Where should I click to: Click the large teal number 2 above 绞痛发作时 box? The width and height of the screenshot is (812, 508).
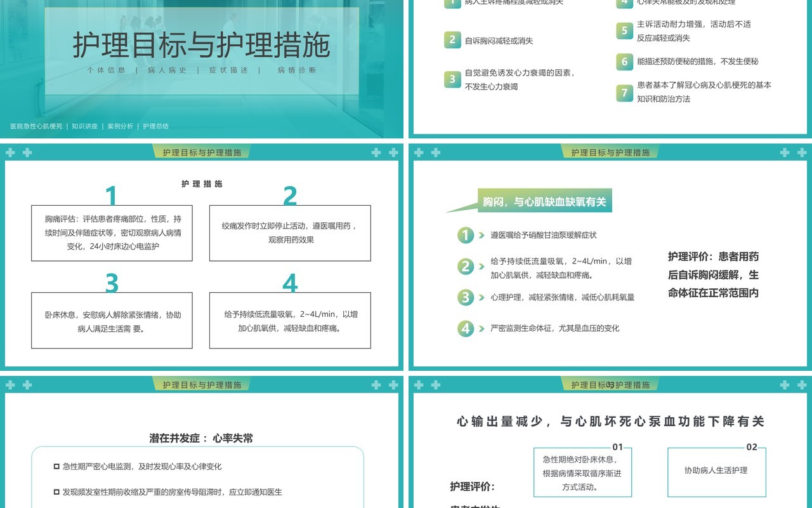290,196
